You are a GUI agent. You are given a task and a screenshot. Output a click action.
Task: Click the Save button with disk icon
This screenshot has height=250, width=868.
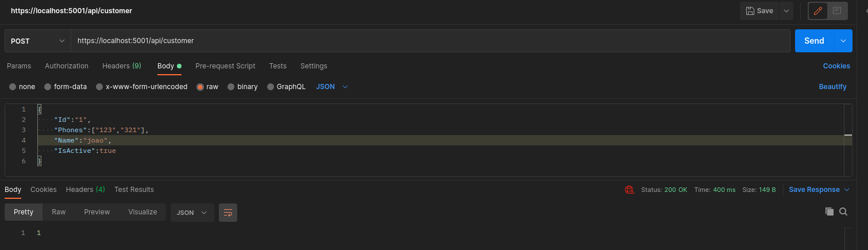click(759, 11)
